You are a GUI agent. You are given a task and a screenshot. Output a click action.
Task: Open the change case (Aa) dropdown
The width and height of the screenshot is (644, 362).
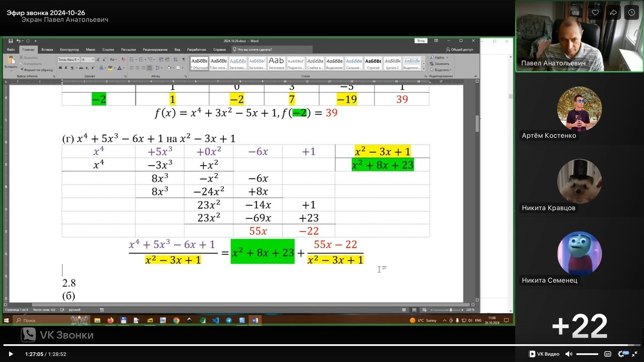click(x=113, y=60)
